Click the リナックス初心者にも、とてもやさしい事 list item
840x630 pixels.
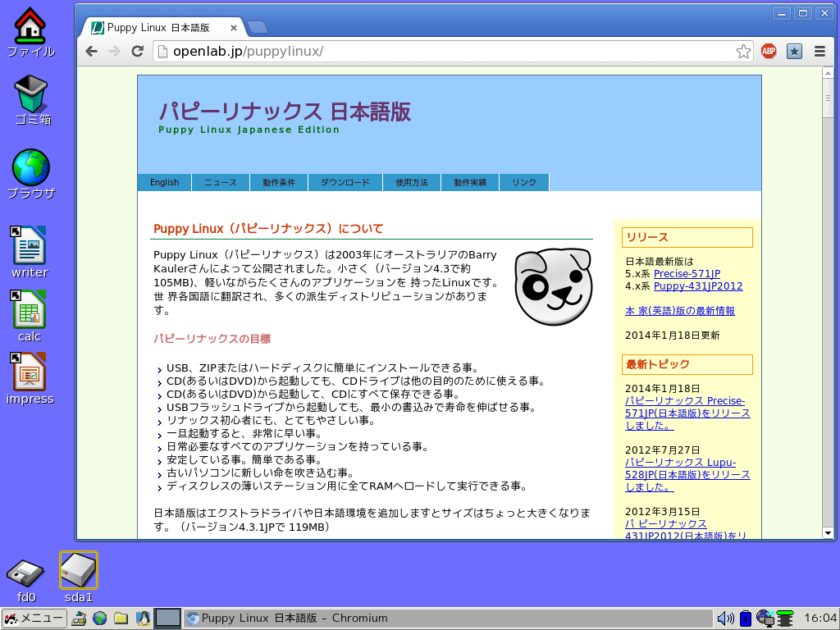coord(271,421)
